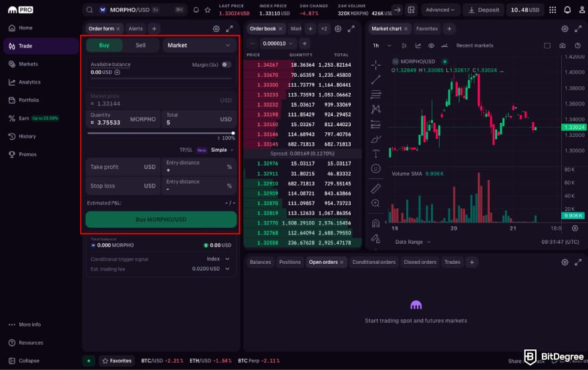Open Recent markets in chart toolbar

coord(474,45)
